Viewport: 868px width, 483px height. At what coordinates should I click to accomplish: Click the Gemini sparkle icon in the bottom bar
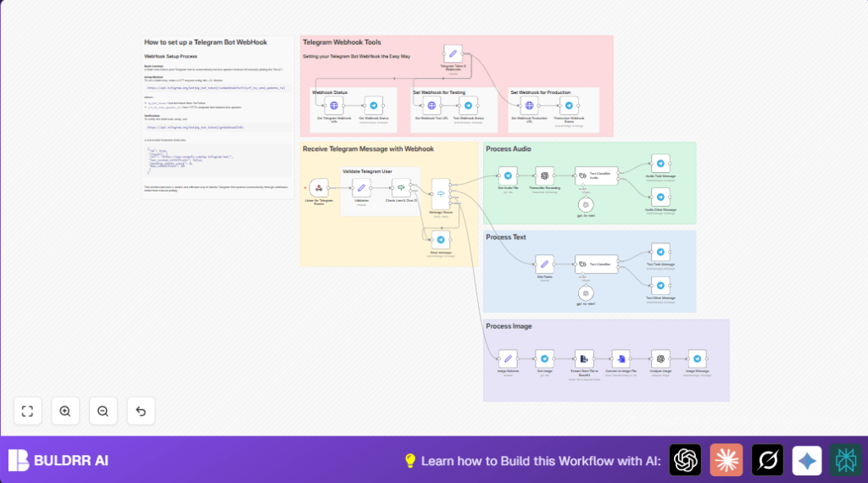coord(807,460)
